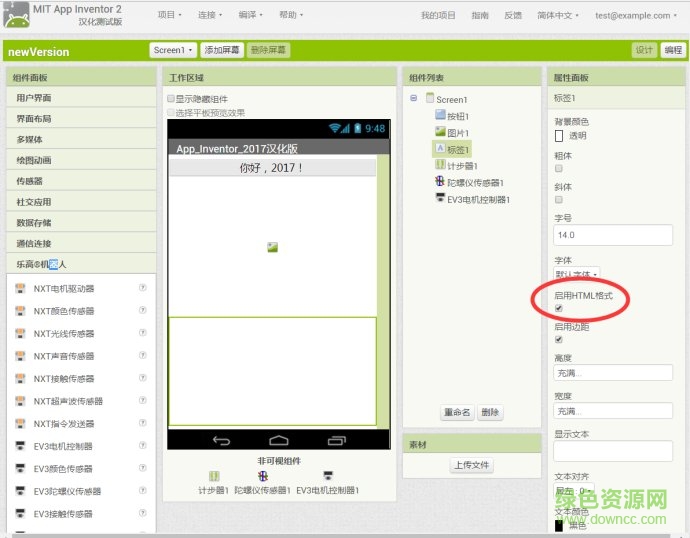Click the EV3陀螺仪传感器 palette icon
The height and width of the screenshot is (538, 690).
point(20,491)
